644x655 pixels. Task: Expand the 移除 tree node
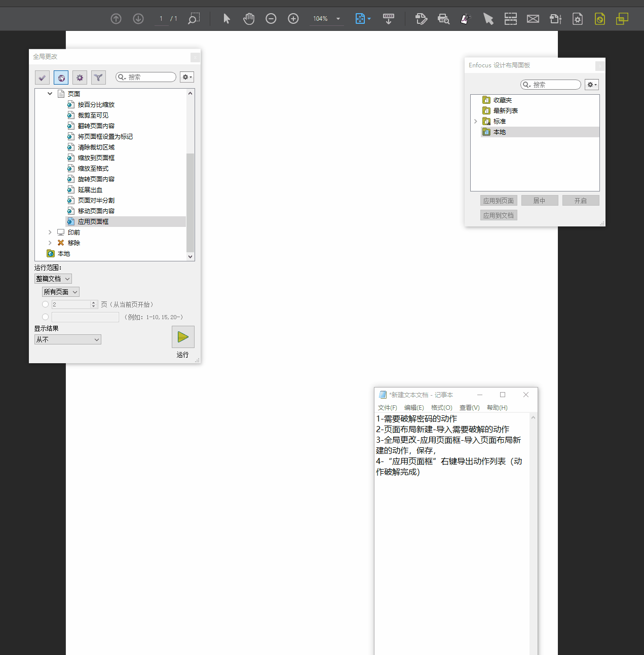tap(50, 243)
